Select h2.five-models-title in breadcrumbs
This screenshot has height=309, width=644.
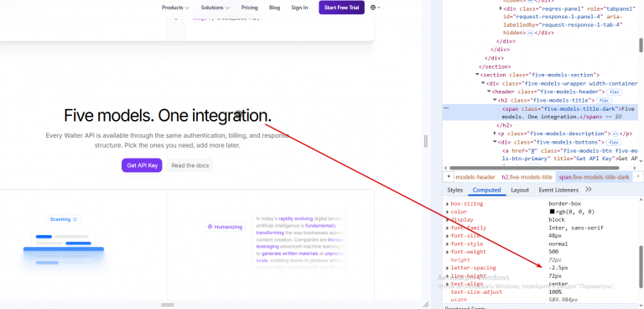click(x=527, y=177)
